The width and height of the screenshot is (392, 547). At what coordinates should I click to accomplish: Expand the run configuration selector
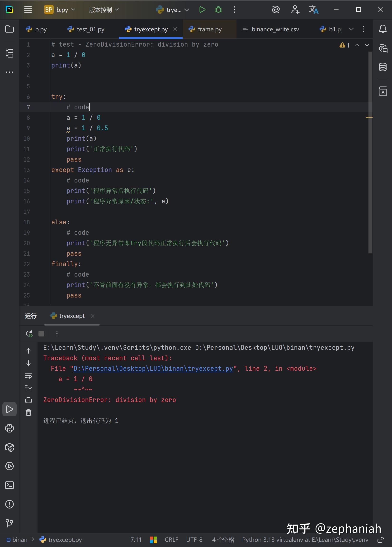click(x=174, y=10)
